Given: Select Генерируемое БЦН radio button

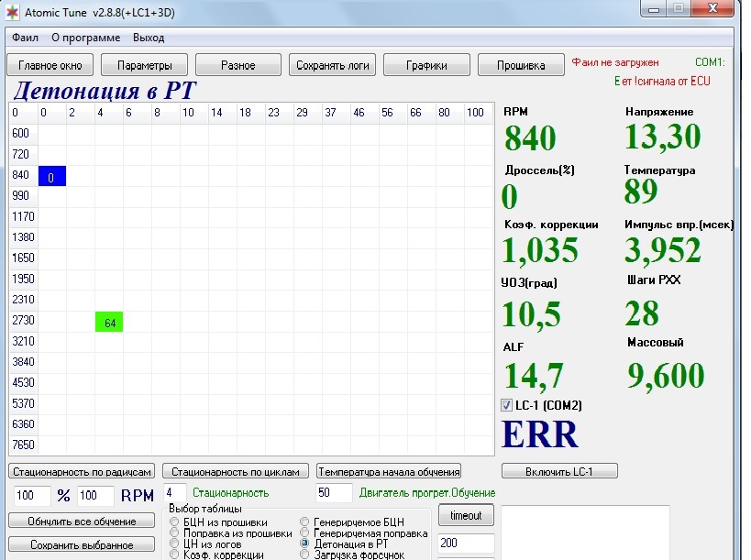Looking at the screenshot, I should (304, 522).
